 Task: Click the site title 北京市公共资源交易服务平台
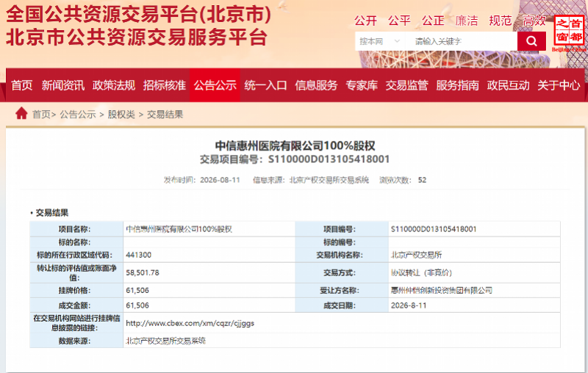pyautogui.click(x=137, y=37)
